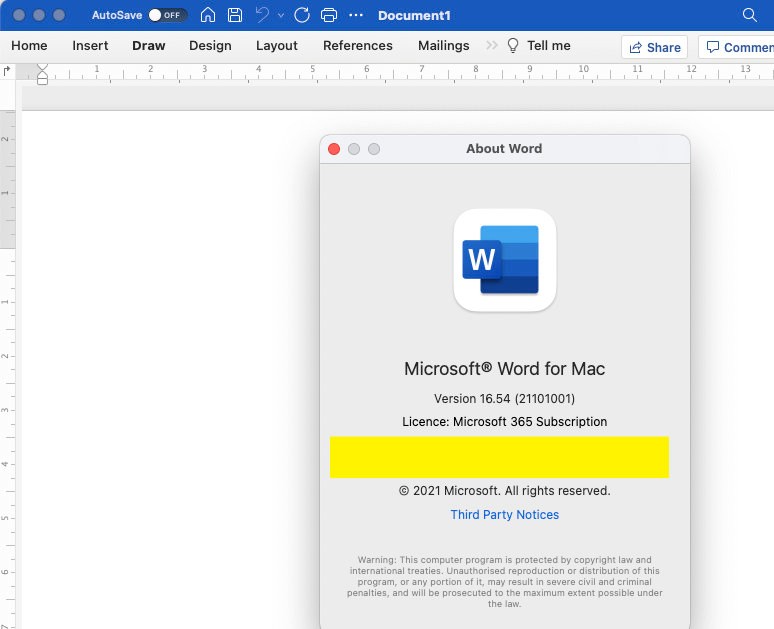
Task: Open the Mailings tab
Action: 444,45
